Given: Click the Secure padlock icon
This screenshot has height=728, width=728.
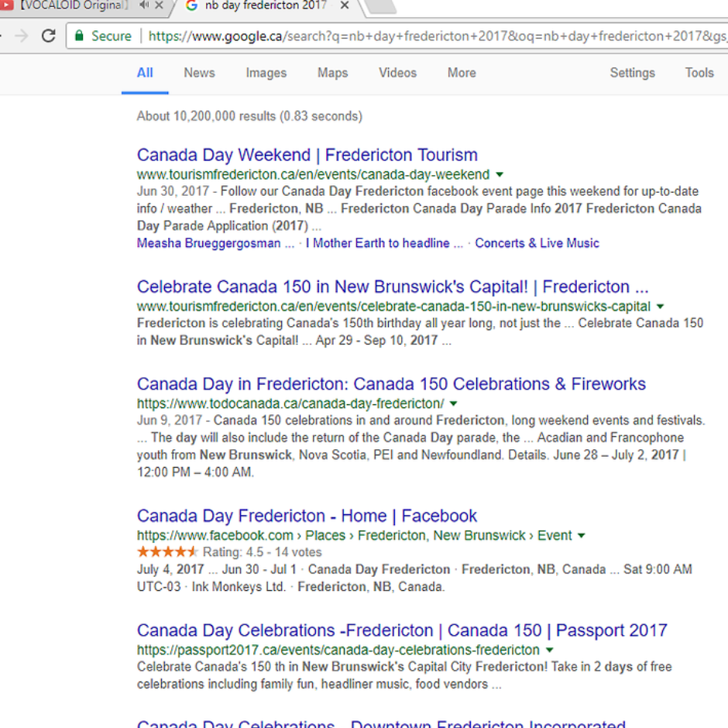Looking at the screenshot, I should click(x=78, y=36).
